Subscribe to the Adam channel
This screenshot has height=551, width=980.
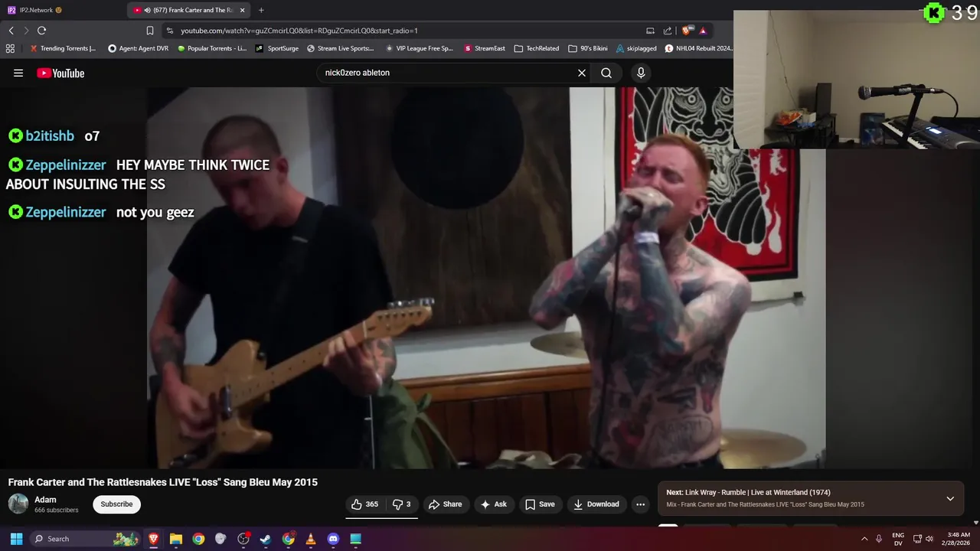(116, 504)
